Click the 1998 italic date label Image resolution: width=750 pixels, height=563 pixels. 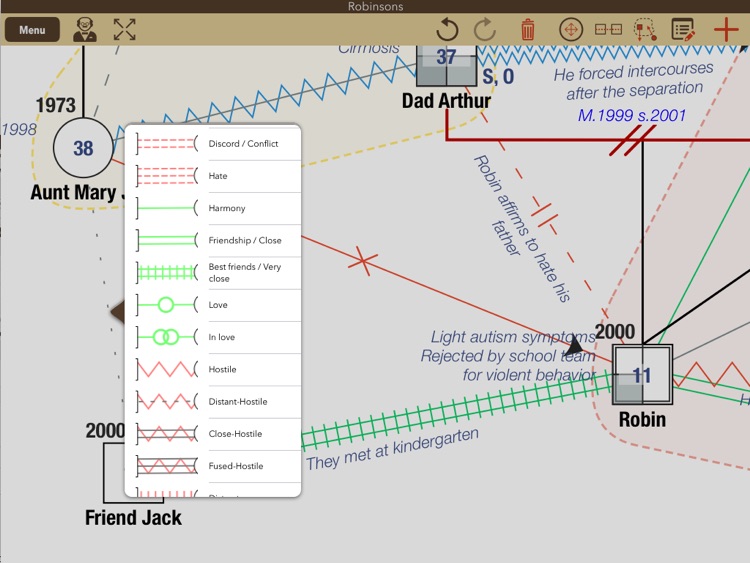coord(19,129)
